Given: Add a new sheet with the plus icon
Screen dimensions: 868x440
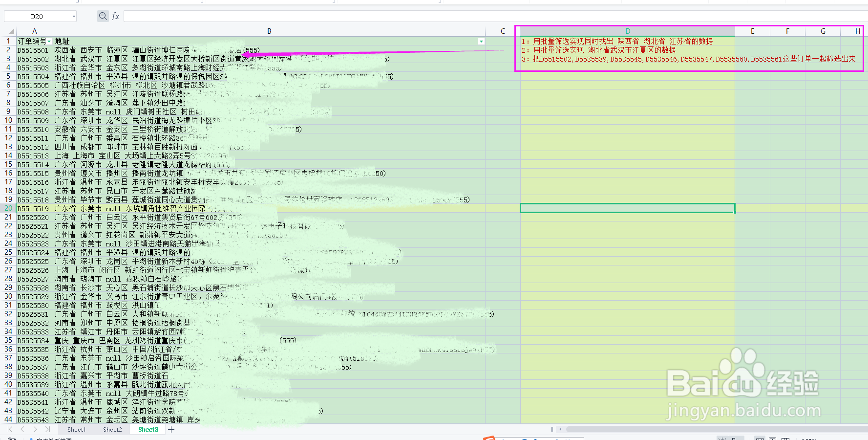Looking at the screenshot, I should (x=171, y=429).
